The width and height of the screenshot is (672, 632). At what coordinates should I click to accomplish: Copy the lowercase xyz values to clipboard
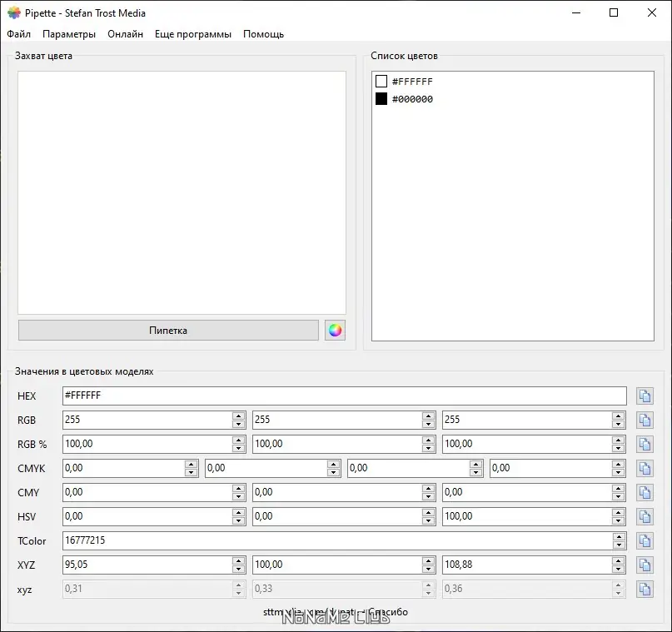tap(645, 590)
